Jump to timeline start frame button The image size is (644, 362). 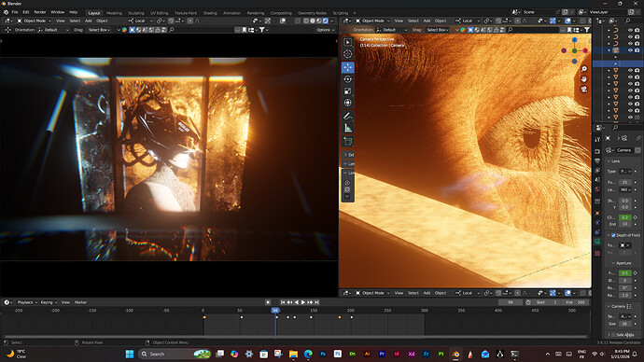click(x=283, y=302)
